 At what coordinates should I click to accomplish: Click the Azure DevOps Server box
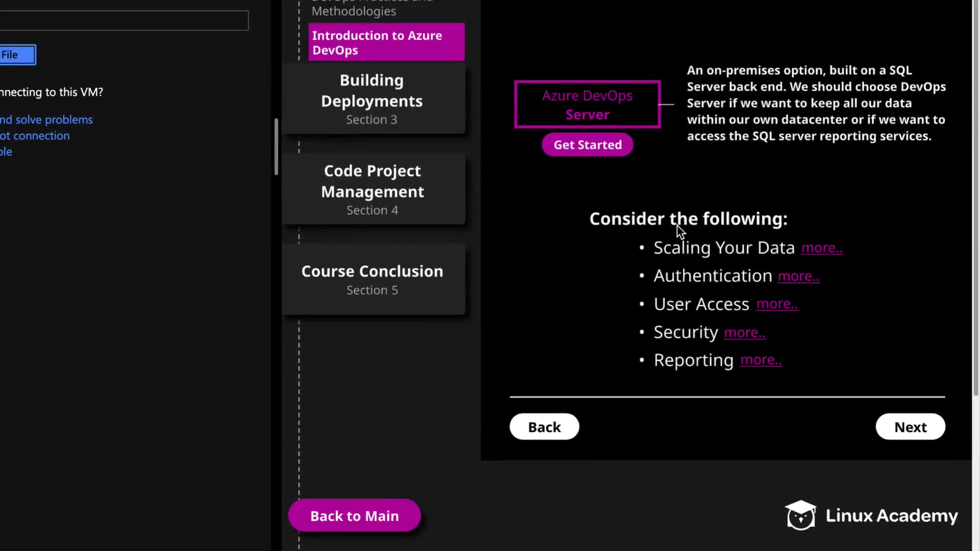587,105
